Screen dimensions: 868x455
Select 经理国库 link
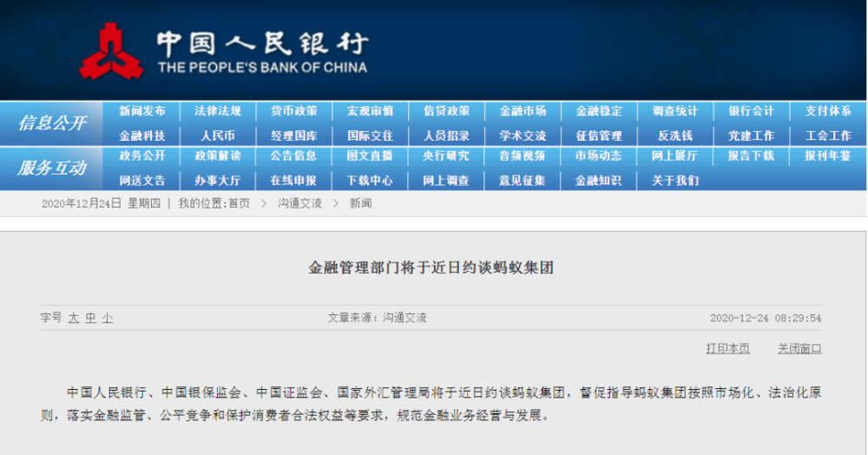[x=294, y=135]
